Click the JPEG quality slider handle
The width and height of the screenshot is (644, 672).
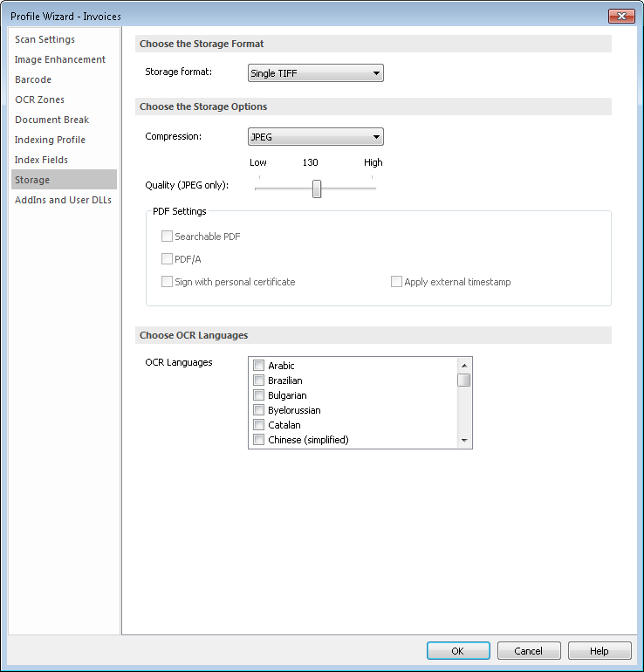317,189
